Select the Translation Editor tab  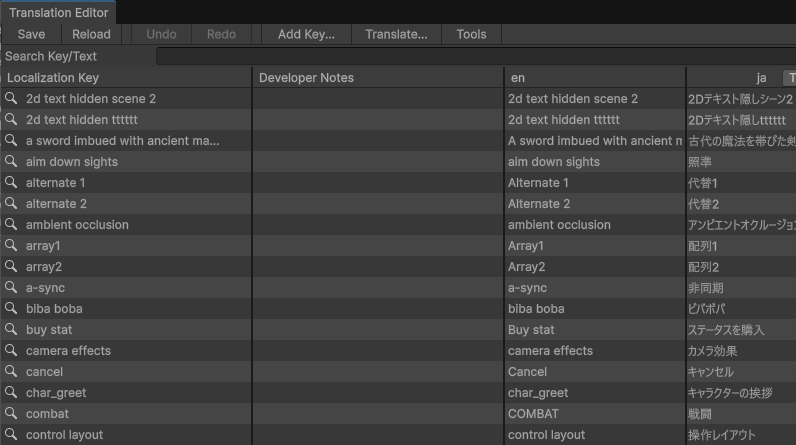point(58,13)
